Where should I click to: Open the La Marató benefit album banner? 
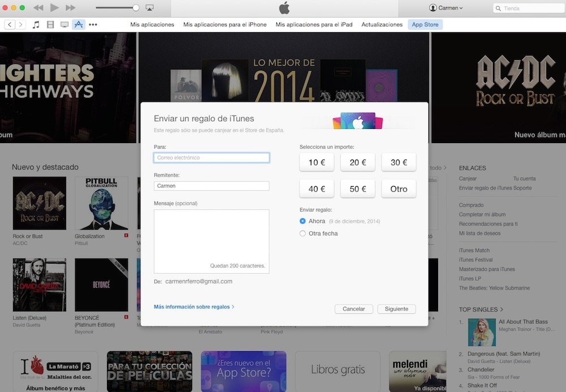tap(55, 371)
